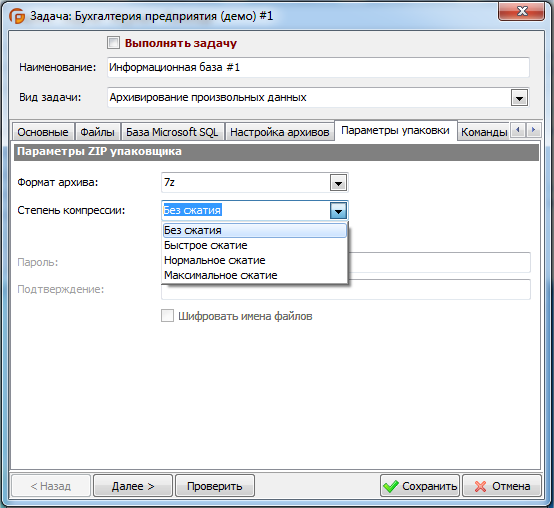Screen dimensions: 554x508
Task: Expand the Формат архива dropdown
Action: click(338, 183)
